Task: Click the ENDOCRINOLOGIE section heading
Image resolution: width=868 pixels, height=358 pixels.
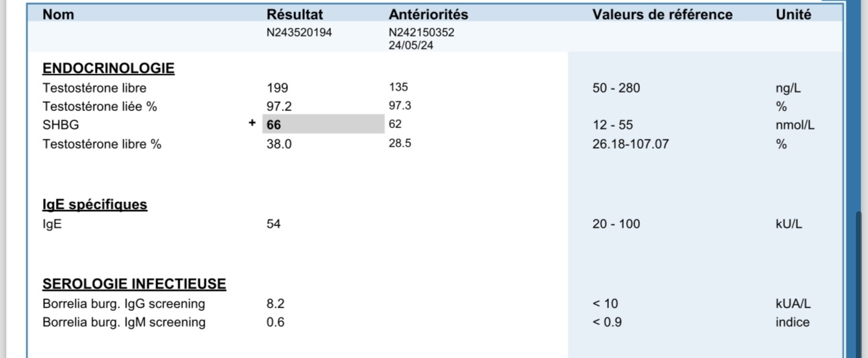Action: point(108,68)
